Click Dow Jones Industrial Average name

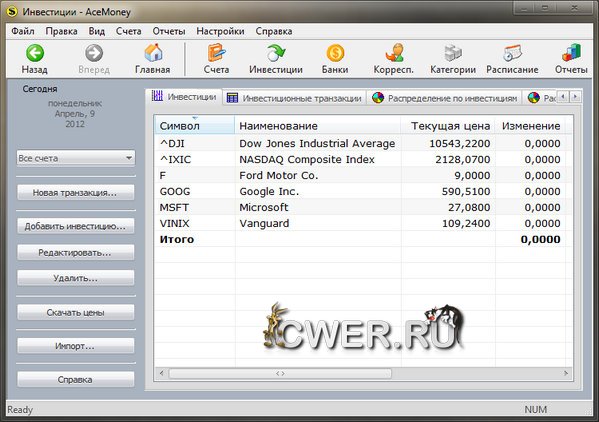[317, 144]
